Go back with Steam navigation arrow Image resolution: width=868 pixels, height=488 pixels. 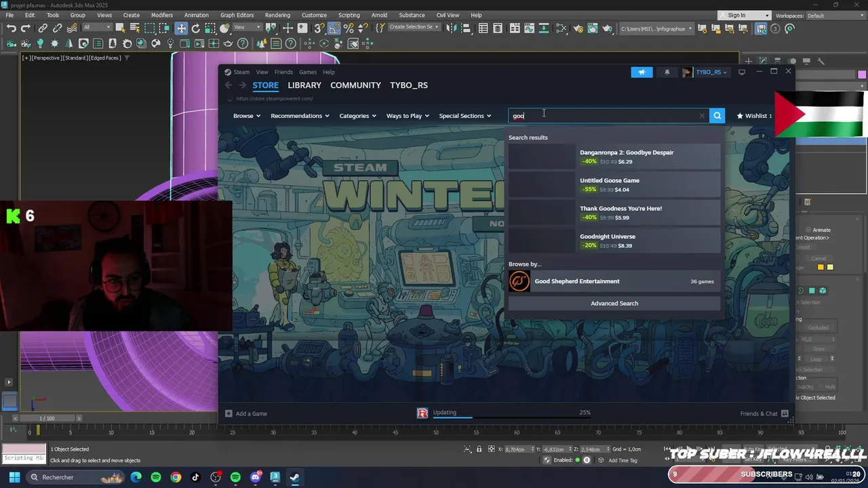coord(229,85)
